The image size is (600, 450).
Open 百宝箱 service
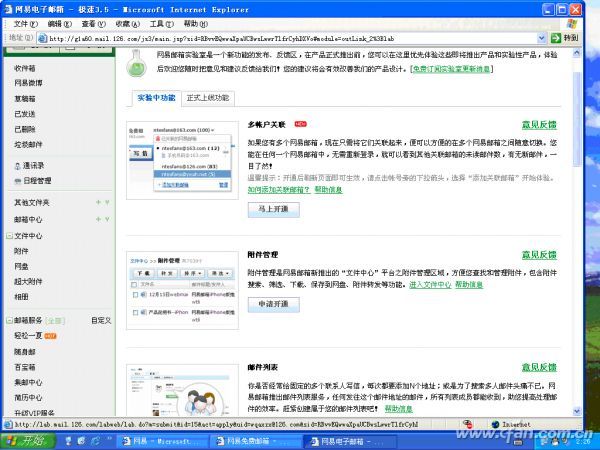click(x=24, y=367)
